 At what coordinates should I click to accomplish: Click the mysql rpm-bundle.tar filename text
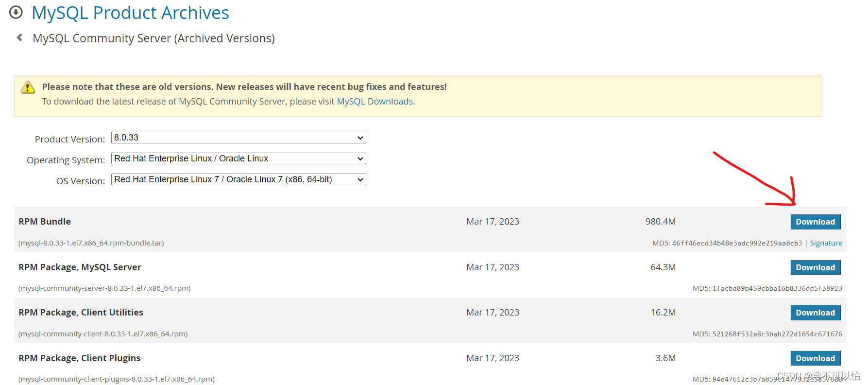pyautogui.click(x=91, y=243)
